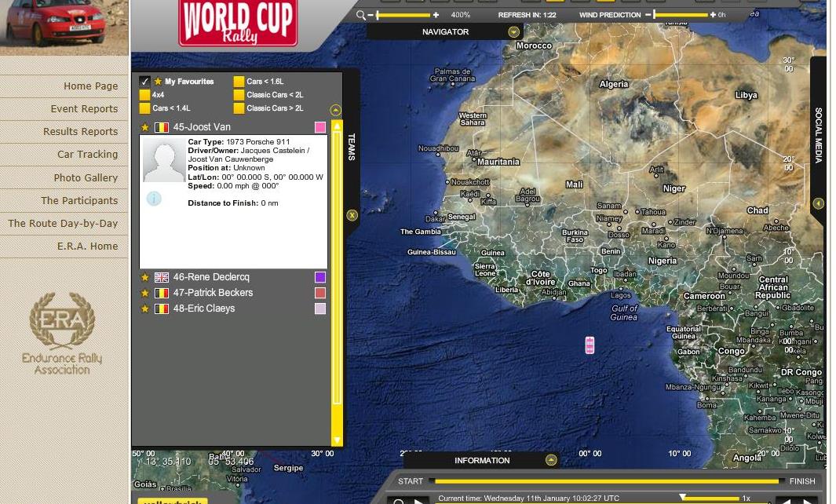Click the red rally car photo thumbnail
The height and width of the screenshot is (504, 836).
coord(64,27)
